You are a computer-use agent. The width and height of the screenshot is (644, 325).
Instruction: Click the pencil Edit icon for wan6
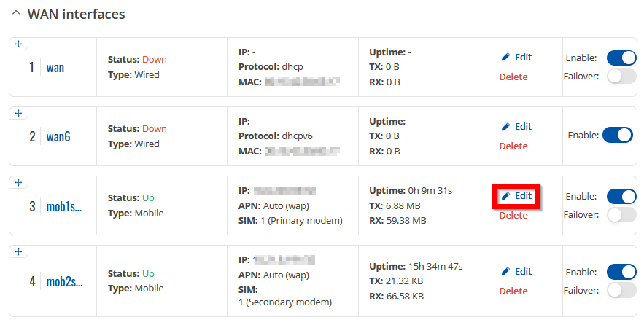[x=506, y=126]
